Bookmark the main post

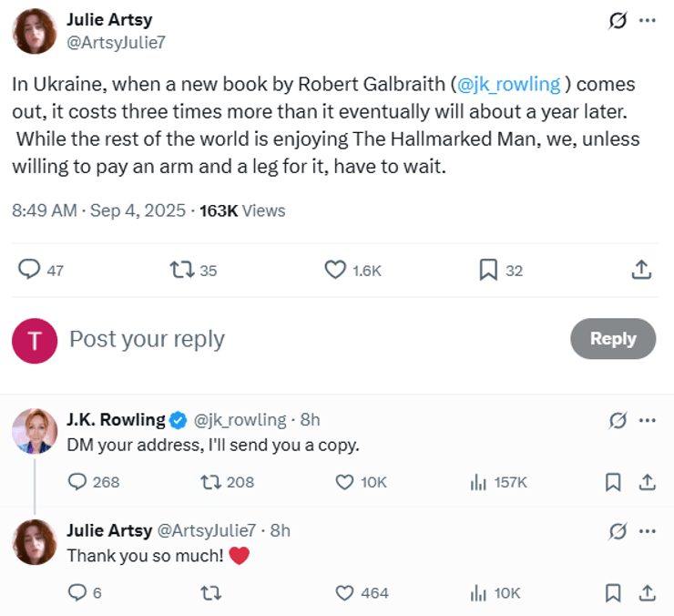pyautogui.click(x=488, y=270)
